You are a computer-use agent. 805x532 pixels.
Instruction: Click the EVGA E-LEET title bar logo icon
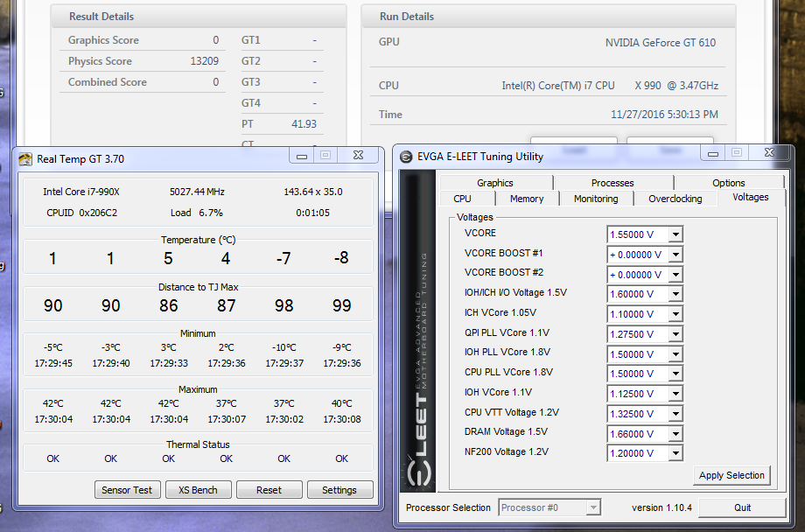tap(406, 157)
